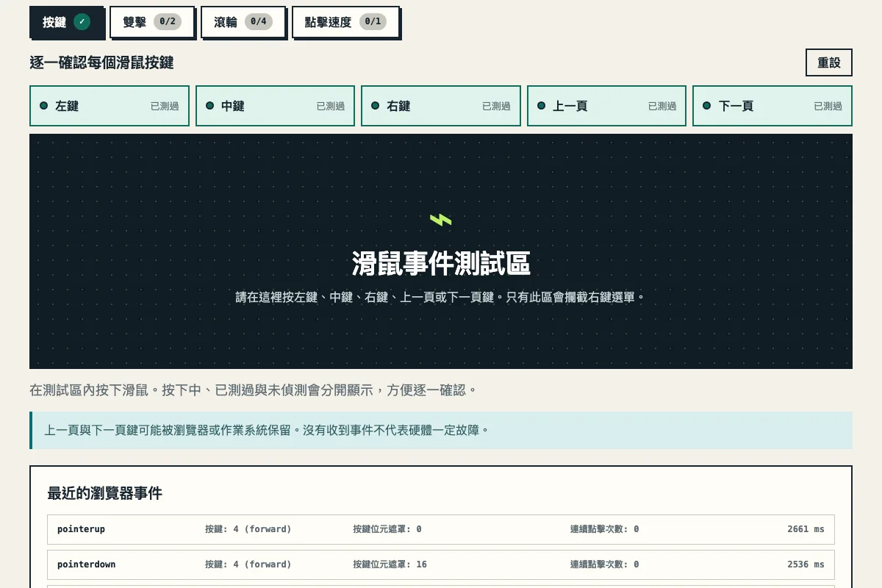
Task: Switch to the 按鍵 tab
Action: tap(66, 22)
